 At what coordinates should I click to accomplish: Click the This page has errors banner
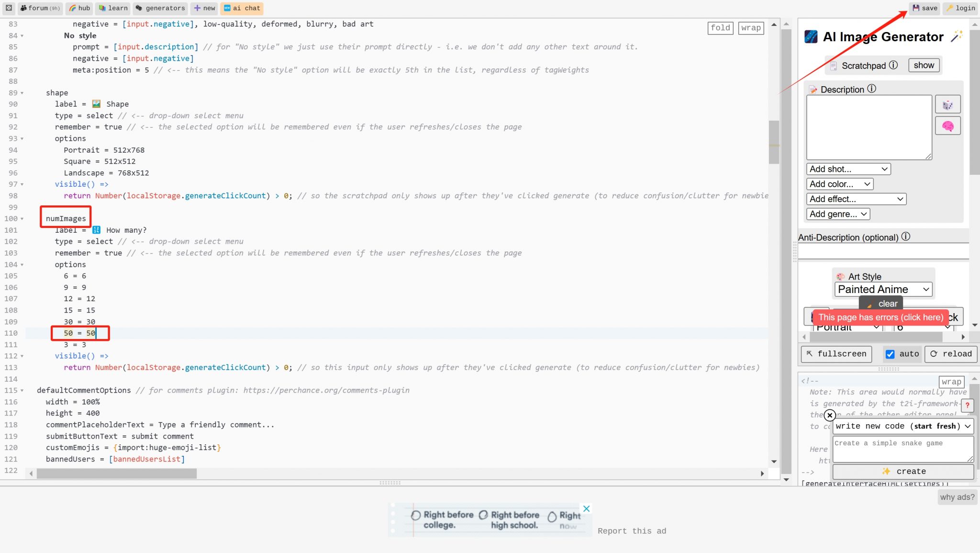880,317
